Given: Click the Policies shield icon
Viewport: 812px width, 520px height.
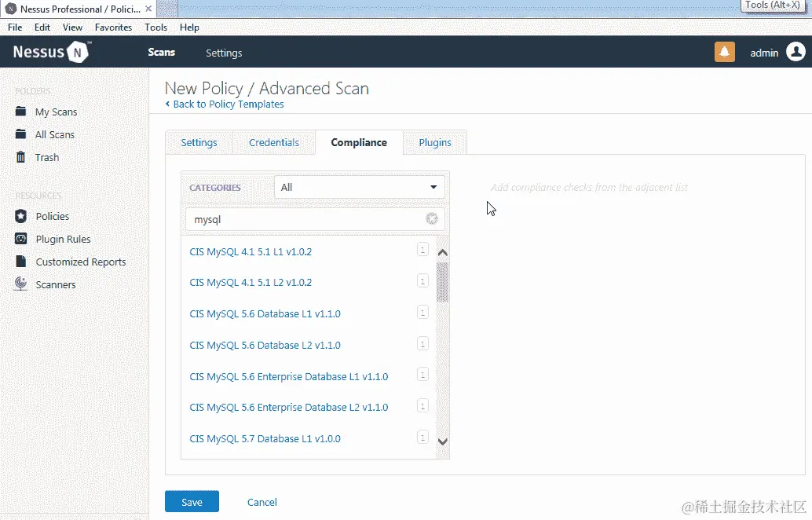Looking at the screenshot, I should click(x=20, y=216).
